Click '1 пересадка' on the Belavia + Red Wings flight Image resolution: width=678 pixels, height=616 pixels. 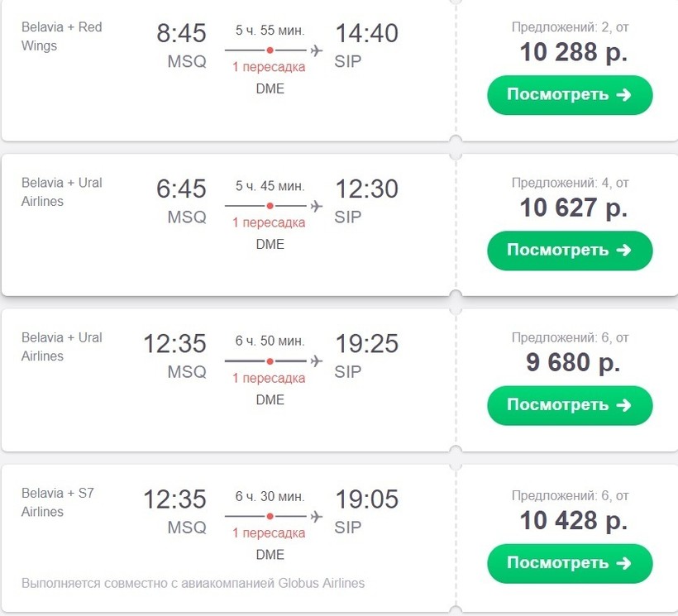269,67
